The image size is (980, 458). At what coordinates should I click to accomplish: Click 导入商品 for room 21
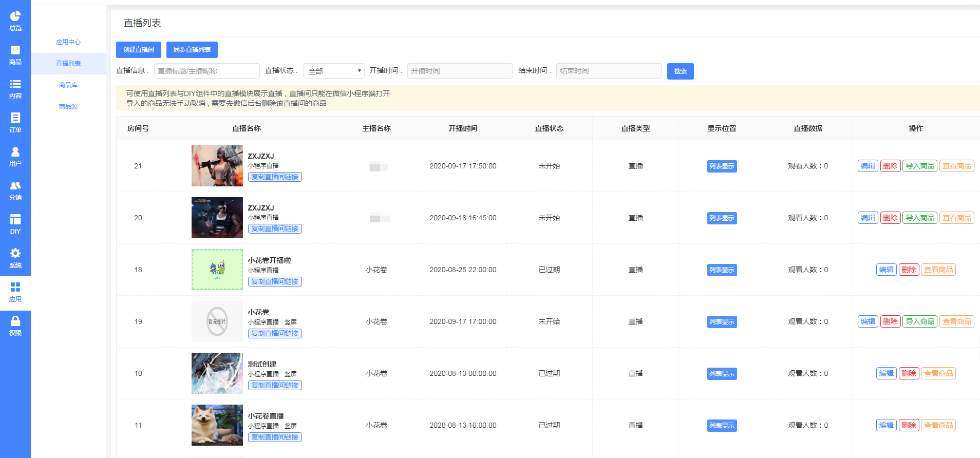(920, 166)
